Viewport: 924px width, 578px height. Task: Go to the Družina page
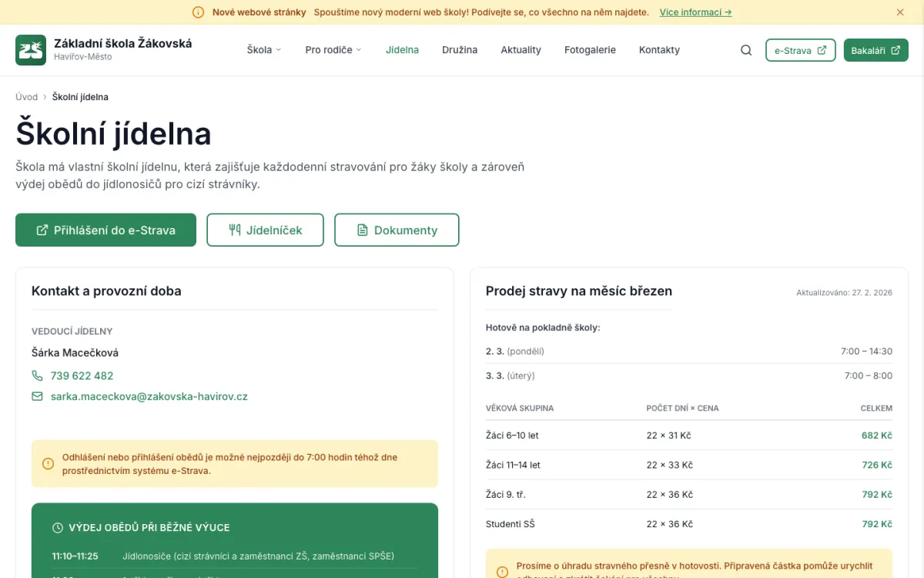(460, 50)
